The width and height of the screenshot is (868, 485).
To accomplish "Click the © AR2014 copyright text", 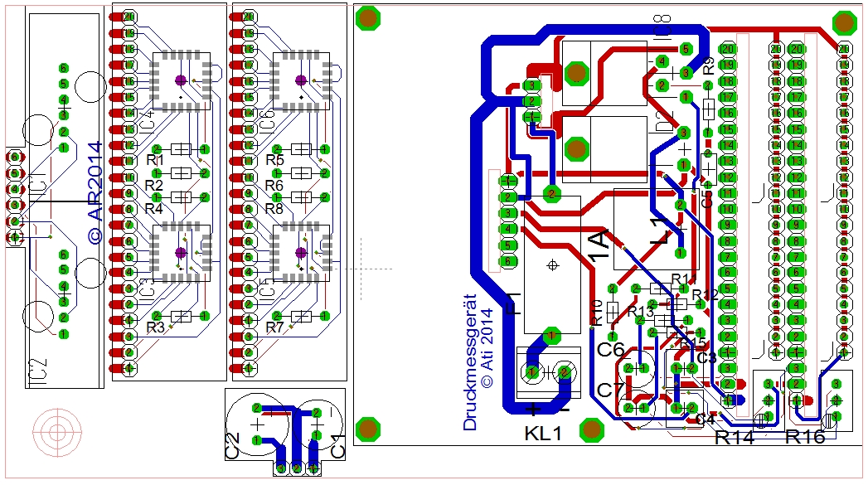I will pyautogui.click(x=94, y=191).
